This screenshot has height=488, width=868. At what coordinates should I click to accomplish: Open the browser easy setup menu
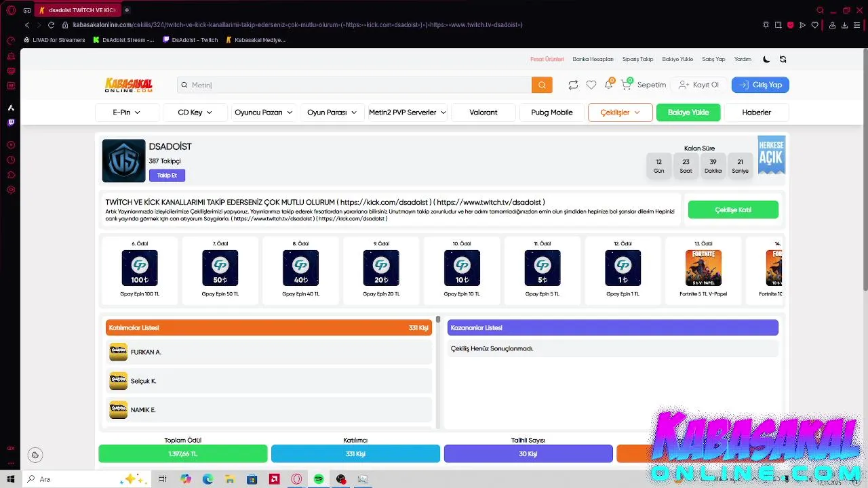(858, 25)
